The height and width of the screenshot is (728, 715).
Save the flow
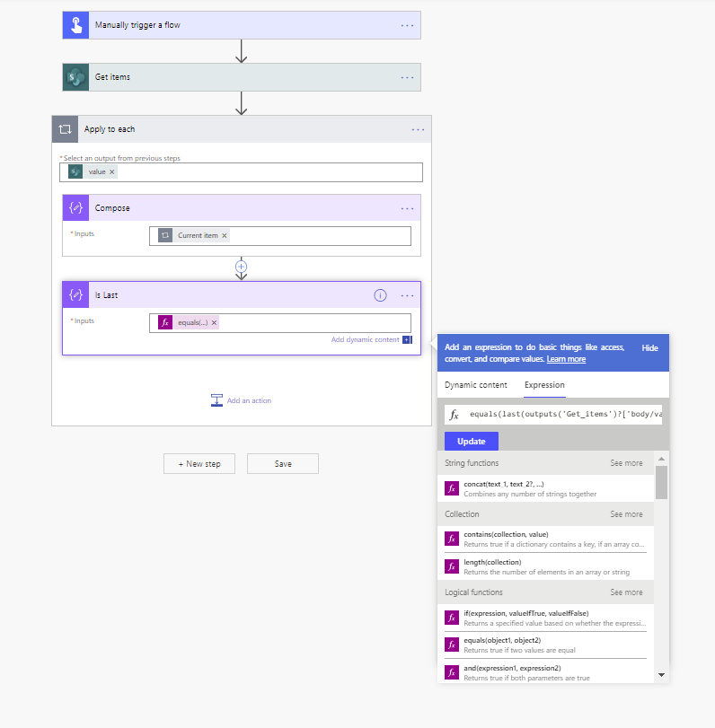coord(283,464)
